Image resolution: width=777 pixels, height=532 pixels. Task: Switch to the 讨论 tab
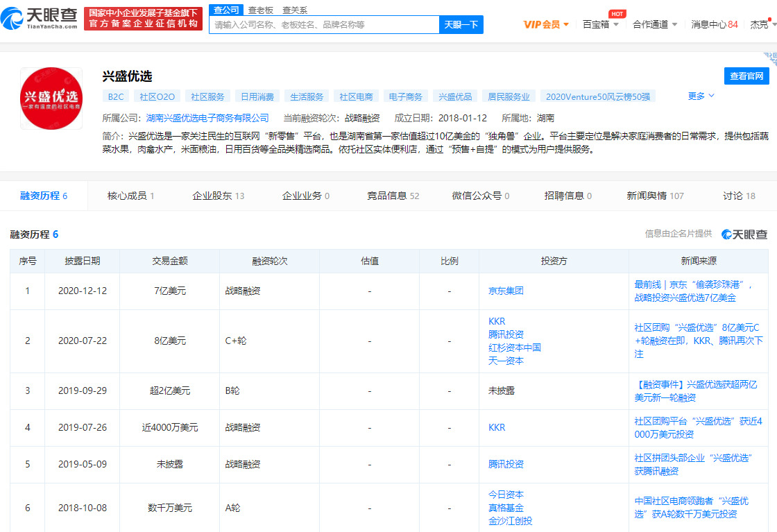coord(739,196)
